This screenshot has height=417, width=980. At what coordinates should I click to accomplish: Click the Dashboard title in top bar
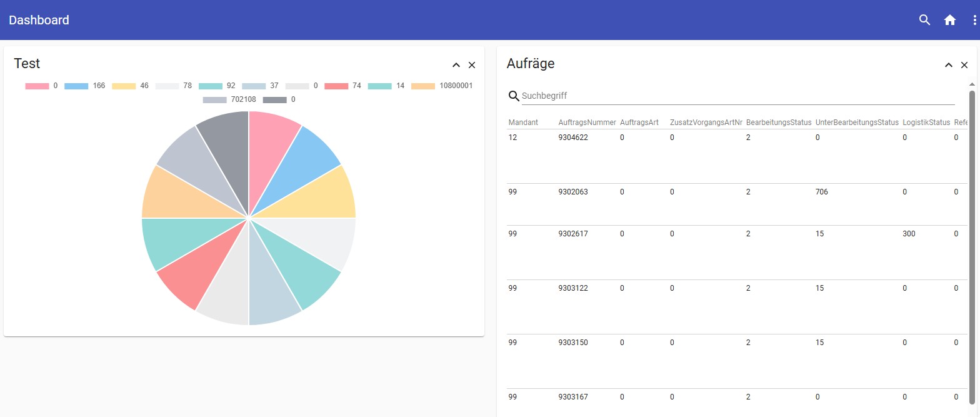39,20
